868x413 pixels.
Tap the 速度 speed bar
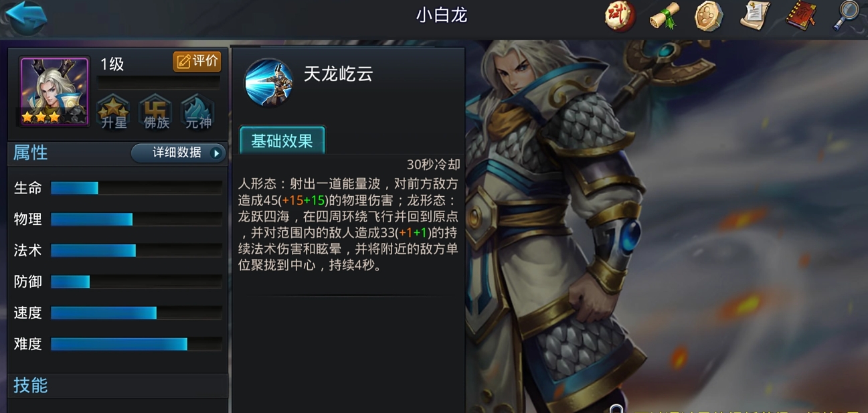(x=137, y=313)
